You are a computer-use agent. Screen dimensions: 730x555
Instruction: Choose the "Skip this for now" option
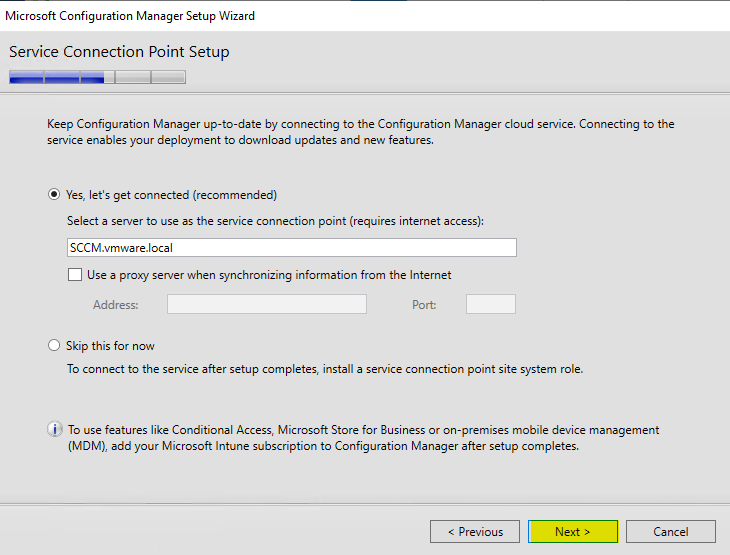click(x=55, y=346)
